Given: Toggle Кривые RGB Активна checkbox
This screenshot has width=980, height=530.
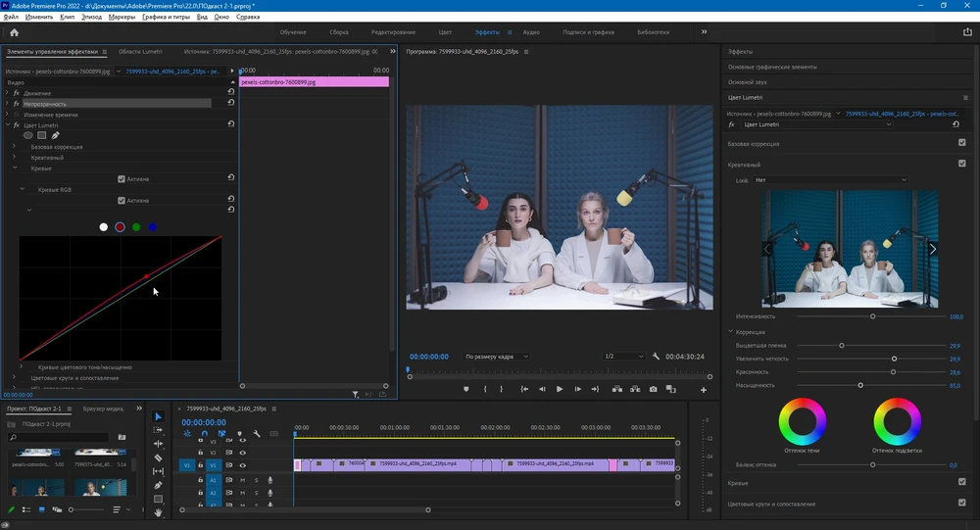Looking at the screenshot, I should coord(122,201).
